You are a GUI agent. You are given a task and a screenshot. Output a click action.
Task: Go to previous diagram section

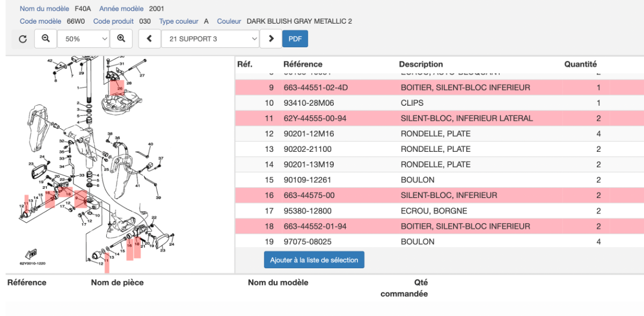(150, 39)
